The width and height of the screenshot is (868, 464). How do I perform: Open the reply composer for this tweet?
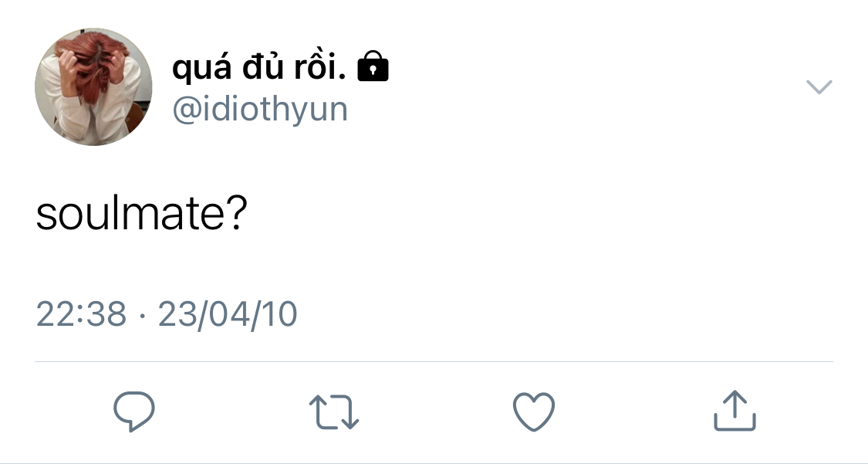click(x=134, y=411)
